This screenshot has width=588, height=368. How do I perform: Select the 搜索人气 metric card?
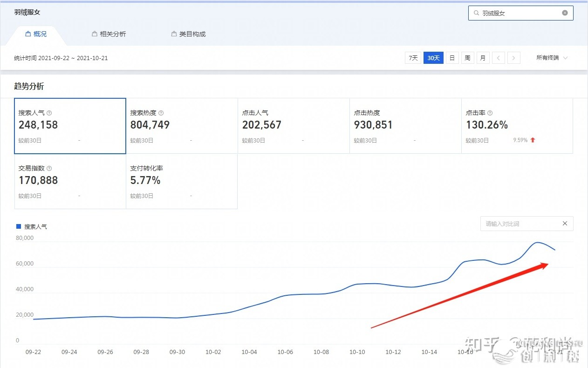coord(70,126)
